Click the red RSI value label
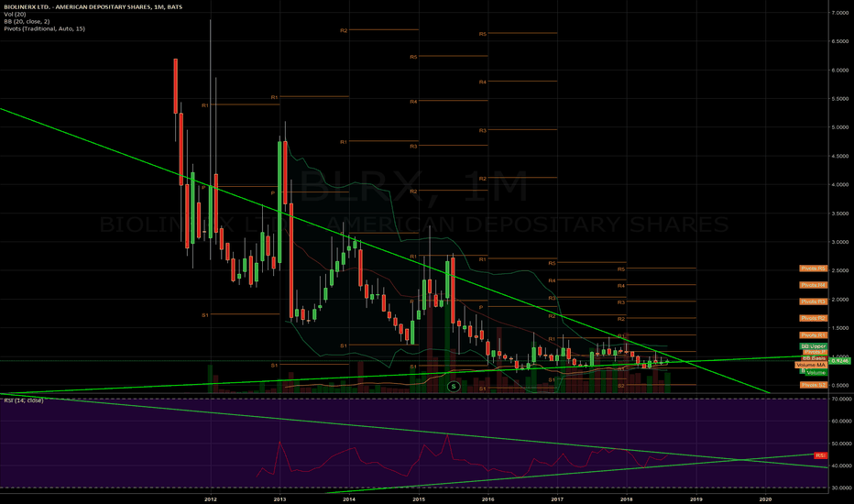 pos(820,455)
